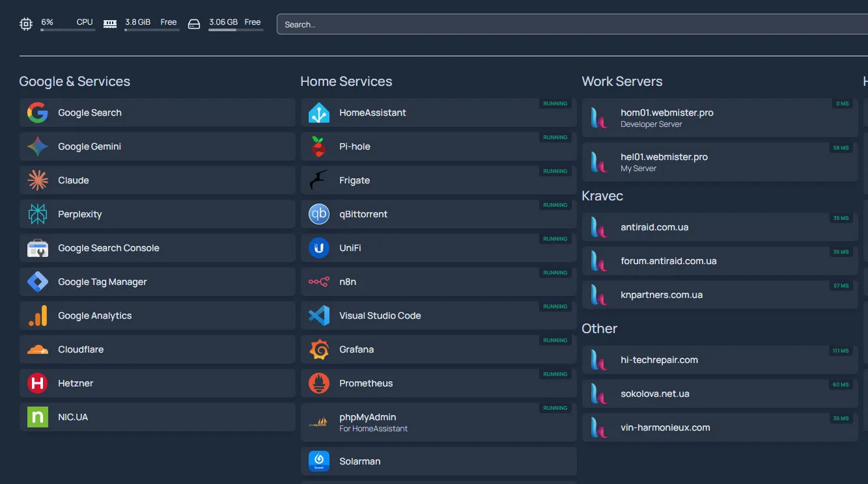868x484 pixels.
Task: Click the 36 MS ping badge on forum.antiraid.com.ua
Action: pos(841,252)
